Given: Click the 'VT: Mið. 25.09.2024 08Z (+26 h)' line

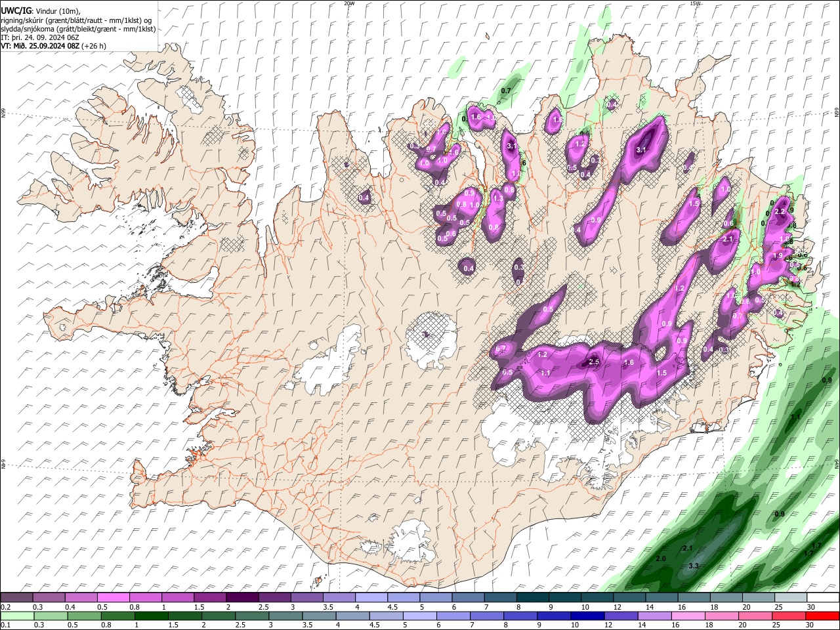Looking at the screenshot, I should 53,46.
